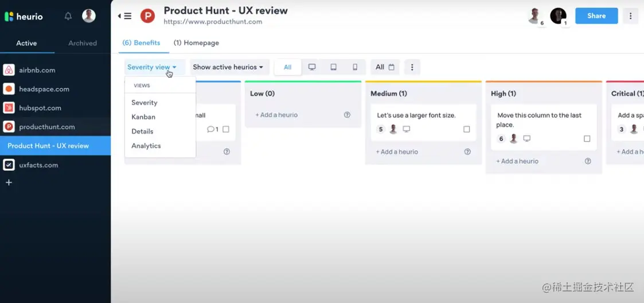Open user profile avatar in sidebar
Screen dimensions: 644x303
[89, 16]
